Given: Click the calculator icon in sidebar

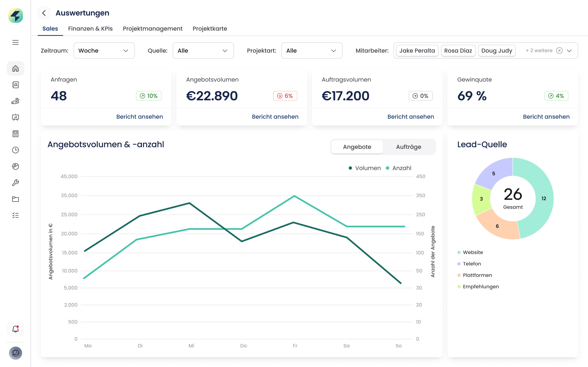Looking at the screenshot, I should 15,134.
